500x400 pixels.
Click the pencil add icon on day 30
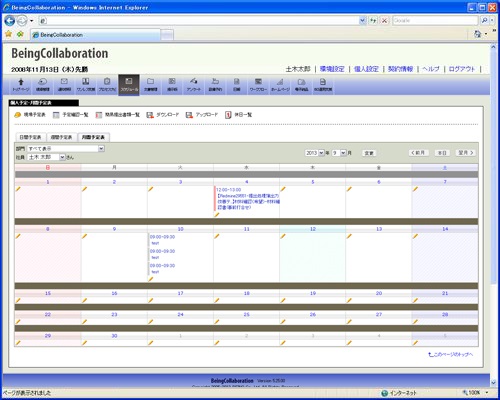tap(84, 343)
